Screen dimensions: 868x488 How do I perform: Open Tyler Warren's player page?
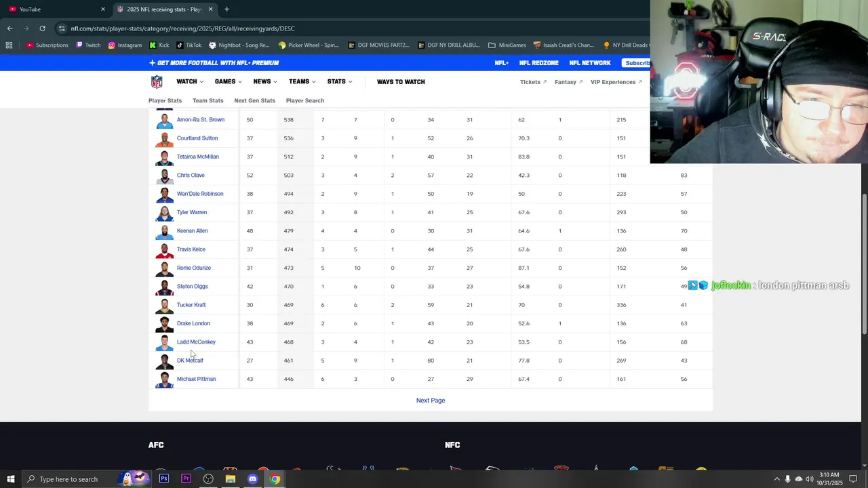coord(192,212)
